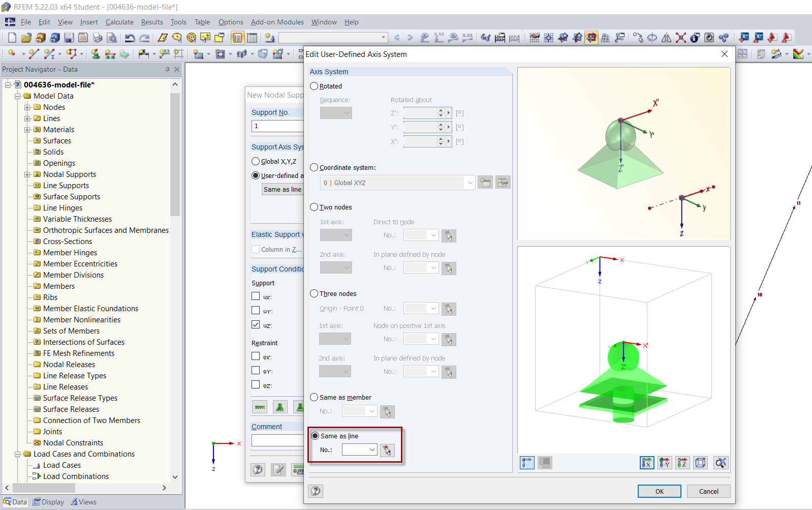Switch to the Views navigator tab
The height and width of the screenshot is (510, 812).
pyautogui.click(x=84, y=502)
